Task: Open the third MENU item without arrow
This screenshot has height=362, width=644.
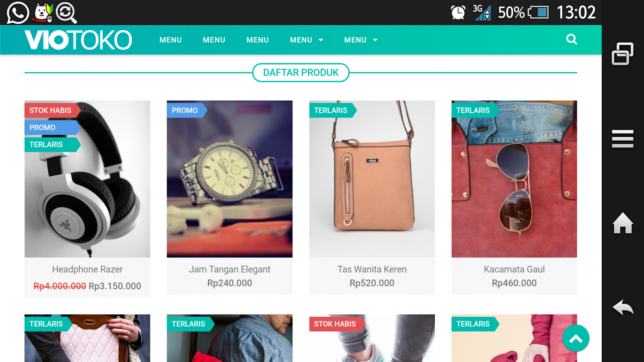Action: [x=258, y=40]
